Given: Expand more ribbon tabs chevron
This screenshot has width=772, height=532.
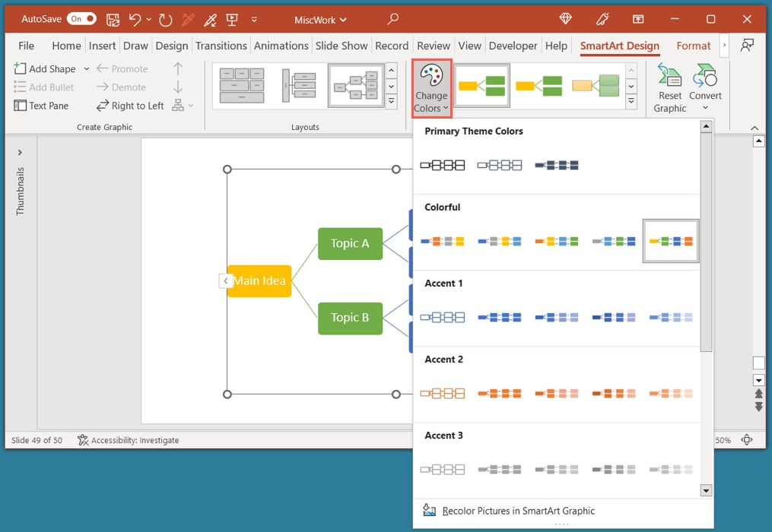Looking at the screenshot, I should (x=724, y=45).
